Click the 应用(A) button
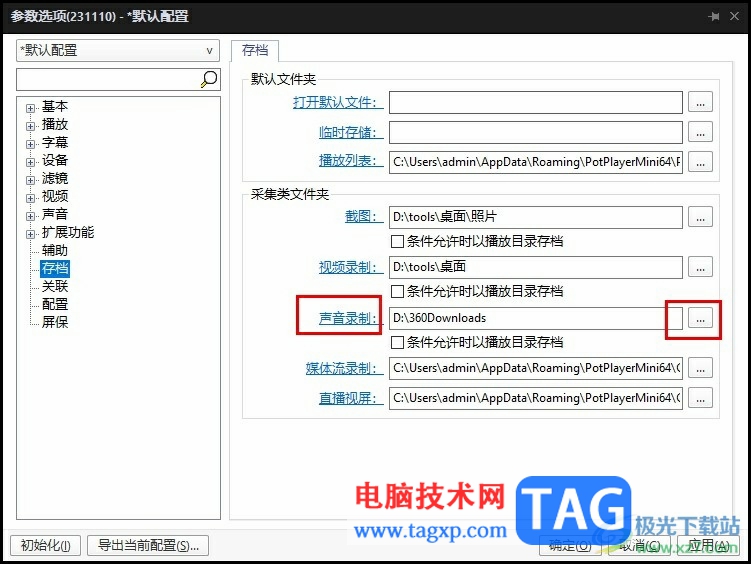Image resolution: width=751 pixels, height=564 pixels. [708, 545]
